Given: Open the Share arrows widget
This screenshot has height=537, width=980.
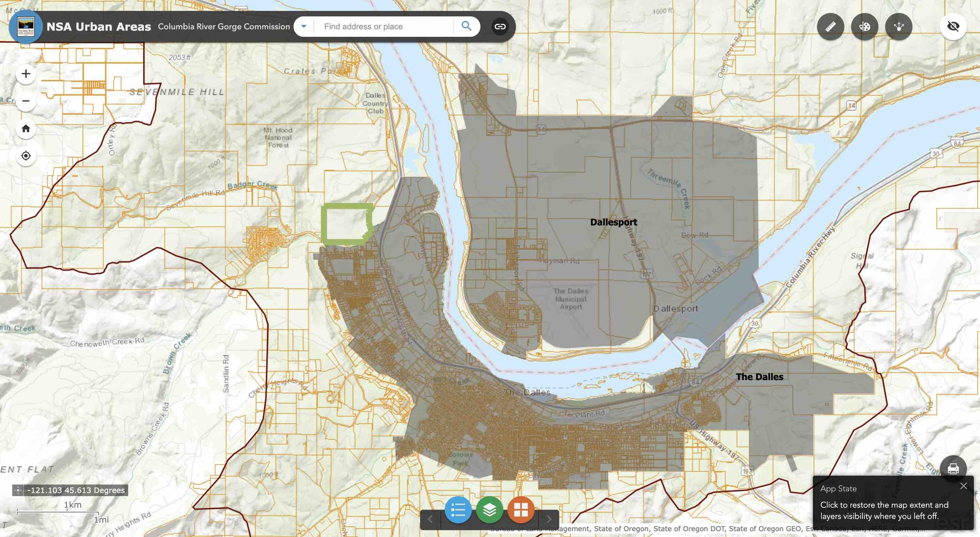Looking at the screenshot, I should click(898, 27).
